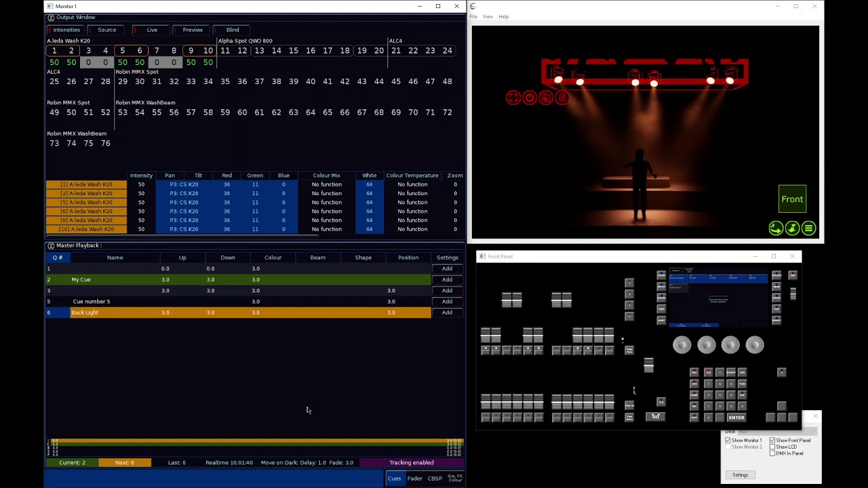This screenshot has height=488, width=868.
Task: Click Add button for Cue number 5
Action: [447, 302]
